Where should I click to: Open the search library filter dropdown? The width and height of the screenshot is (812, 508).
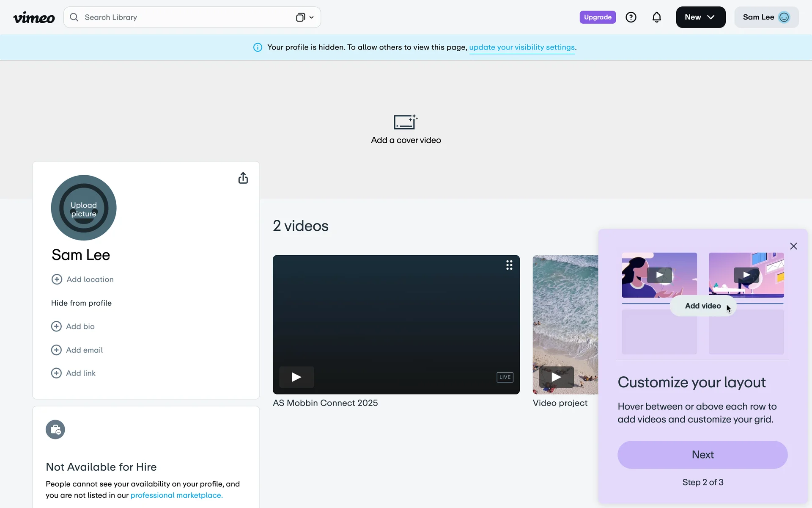305,17
